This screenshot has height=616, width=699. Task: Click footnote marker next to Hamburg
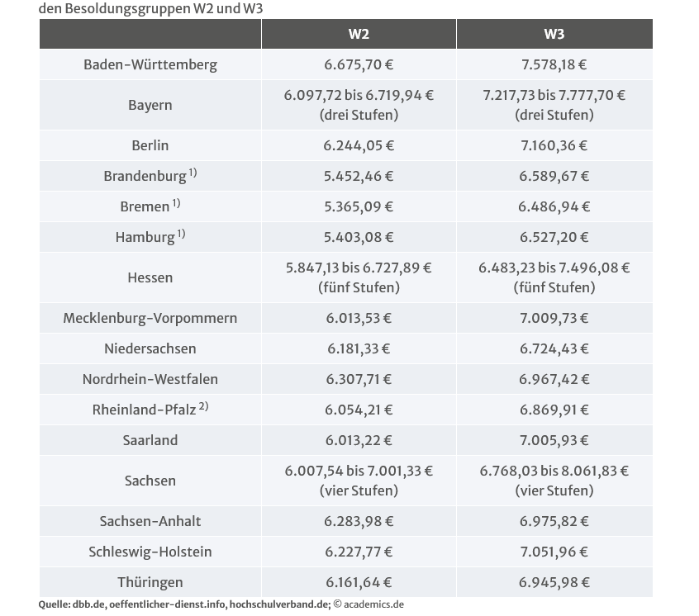181,234
